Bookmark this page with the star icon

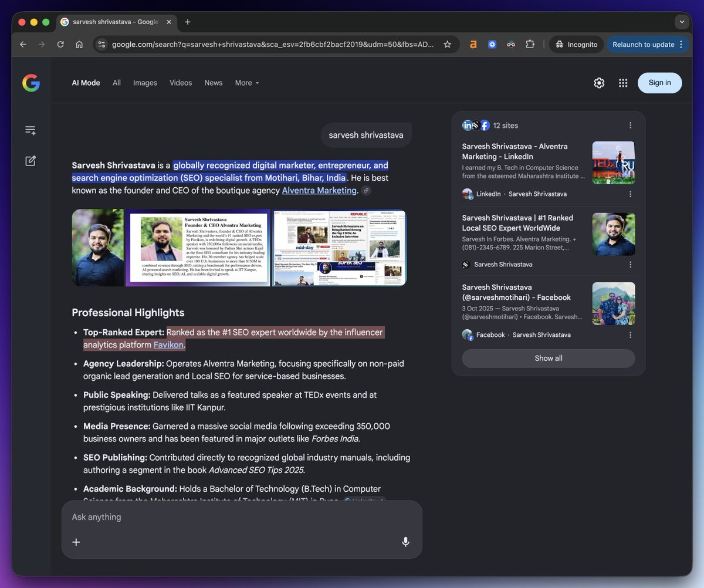click(448, 45)
